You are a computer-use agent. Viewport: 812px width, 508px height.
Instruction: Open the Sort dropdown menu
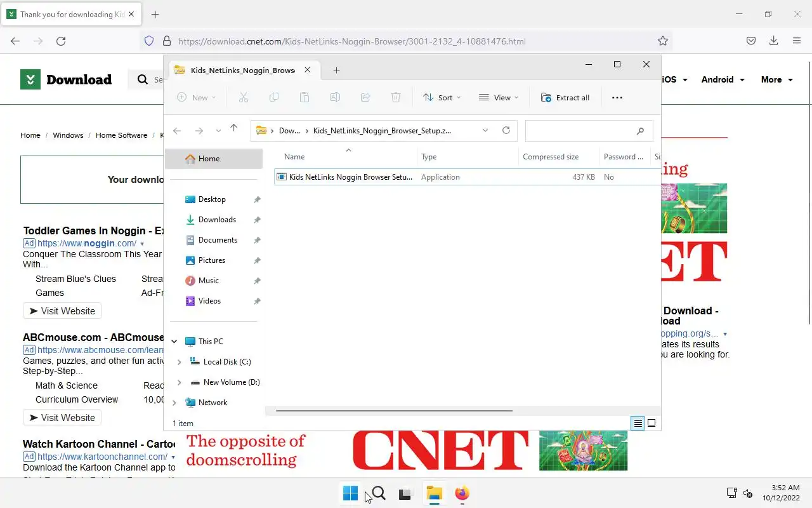click(442, 97)
